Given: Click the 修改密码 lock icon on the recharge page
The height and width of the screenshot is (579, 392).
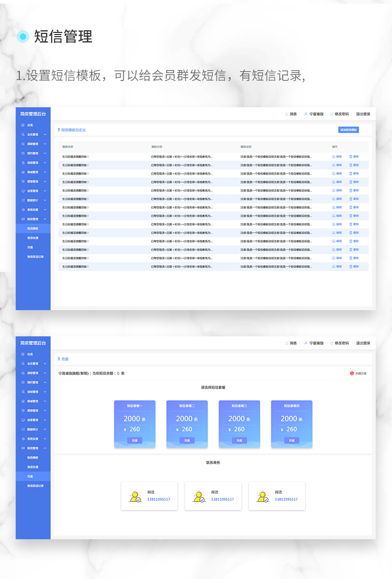Looking at the screenshot, I should click(331, 343).
